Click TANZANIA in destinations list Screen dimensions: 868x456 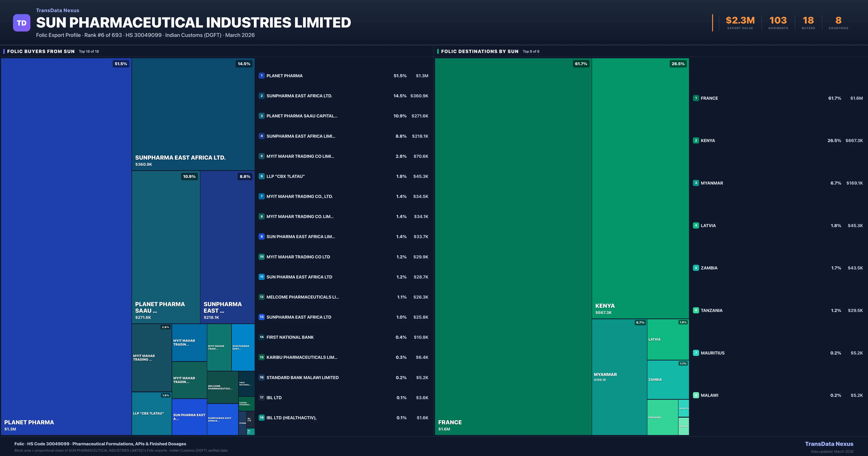point(711,310)
